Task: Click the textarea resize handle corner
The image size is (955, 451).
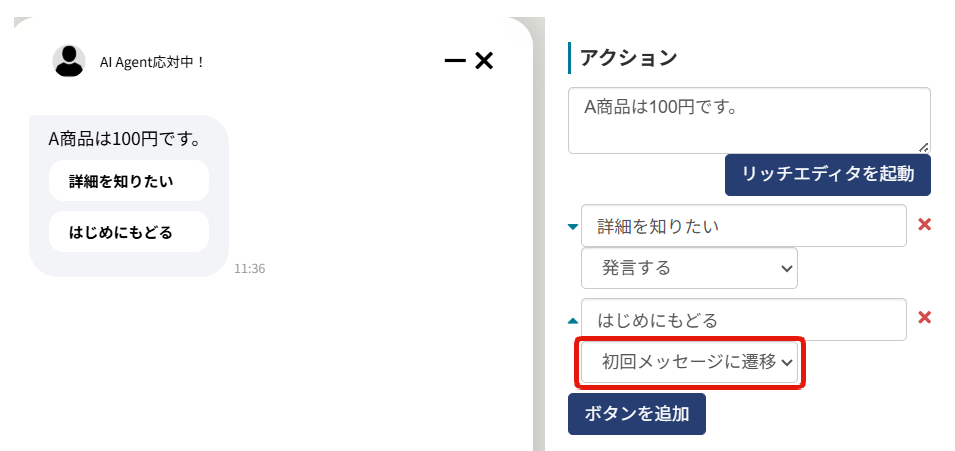Action: 924,147
